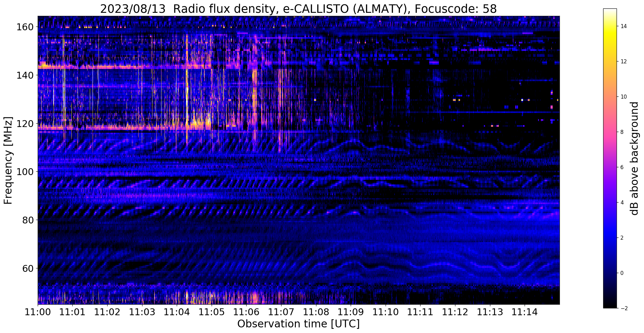Click the 11:09 time tick label
Viewport: 644px width, 333px height.
pos(351,311)
